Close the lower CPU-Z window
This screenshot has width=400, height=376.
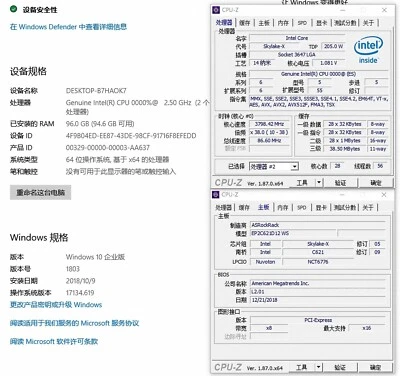pos(384,195)
